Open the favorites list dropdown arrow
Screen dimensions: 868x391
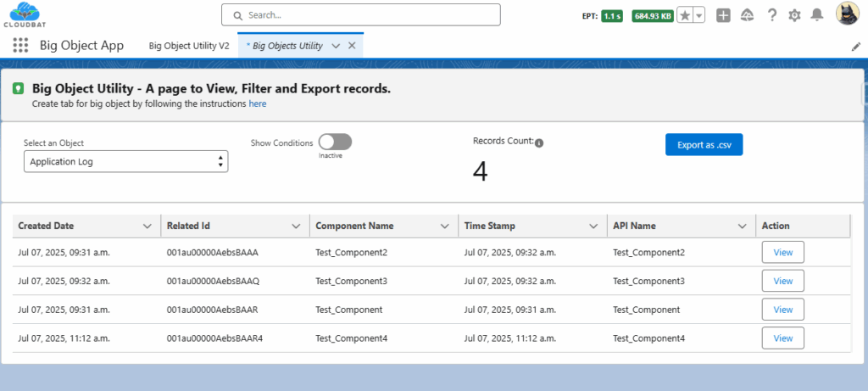click(x=699, y=15)
